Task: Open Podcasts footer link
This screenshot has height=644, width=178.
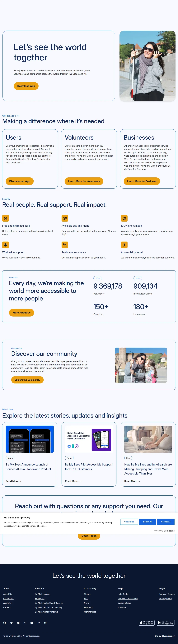Action: click(88, 608)
